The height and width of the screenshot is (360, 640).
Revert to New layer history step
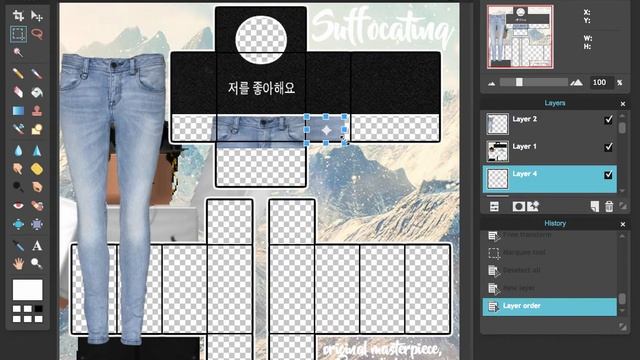click(549, 288)
